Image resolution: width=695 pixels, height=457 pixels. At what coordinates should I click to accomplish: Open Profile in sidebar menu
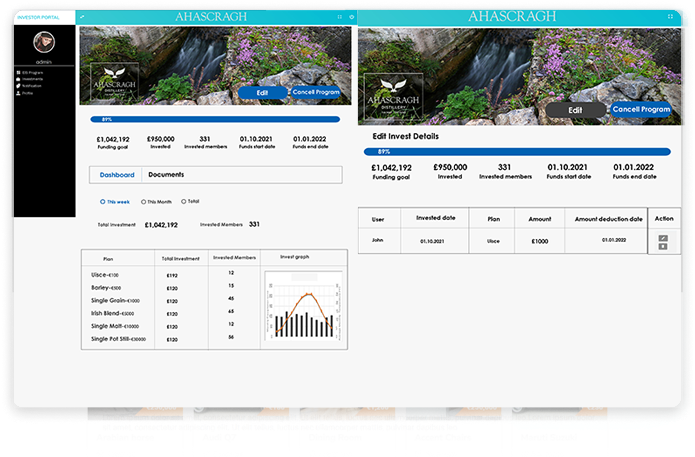[x=27, y=93]
